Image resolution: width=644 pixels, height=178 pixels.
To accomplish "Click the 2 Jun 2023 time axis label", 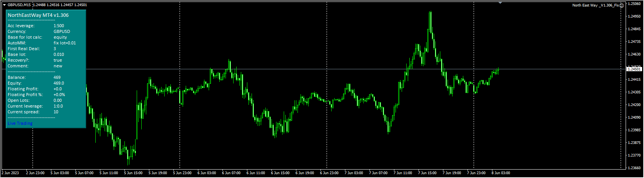I will pyautogui.click(x=10, y=173).
